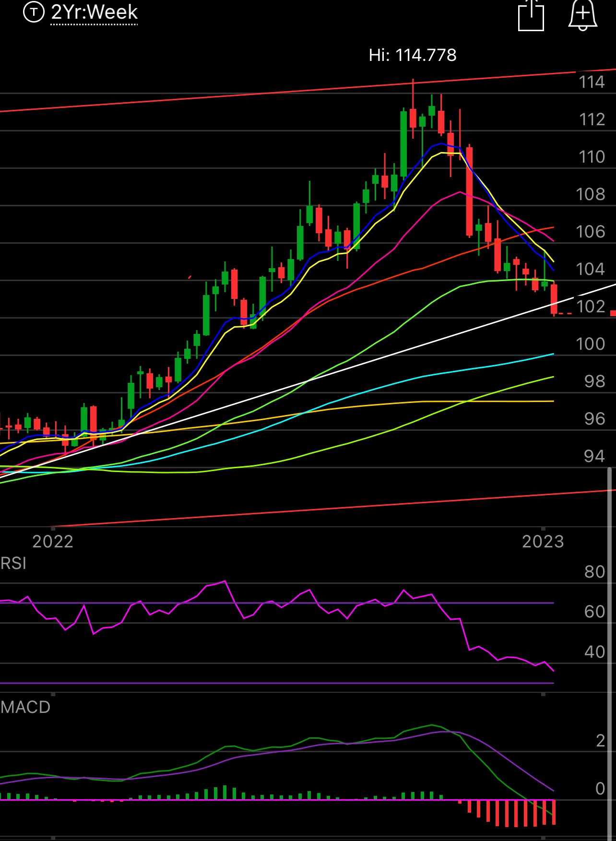Tap the 108 price axis label
The width and height of the screenshot is (616, 841).
click(591, 194)
